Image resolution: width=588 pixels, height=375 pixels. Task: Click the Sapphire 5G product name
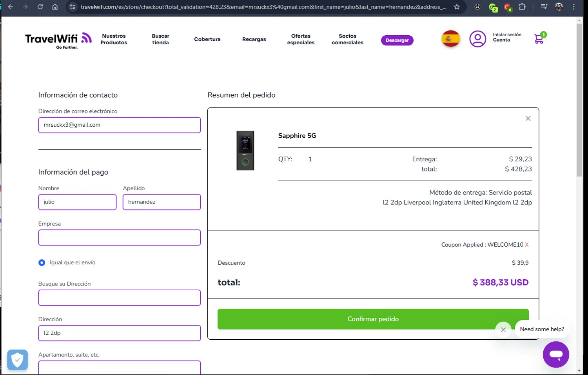[x=297, y=136]
